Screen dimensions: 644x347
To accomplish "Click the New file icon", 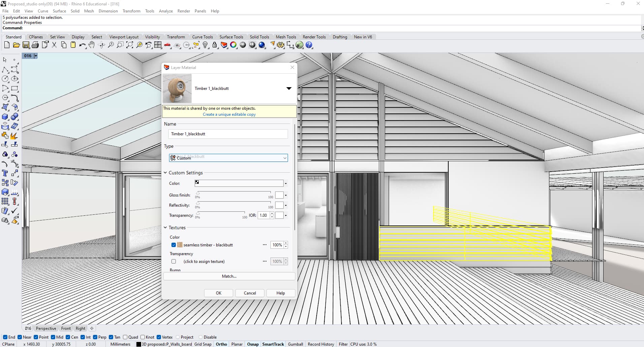I will click(x=7, y=45).
